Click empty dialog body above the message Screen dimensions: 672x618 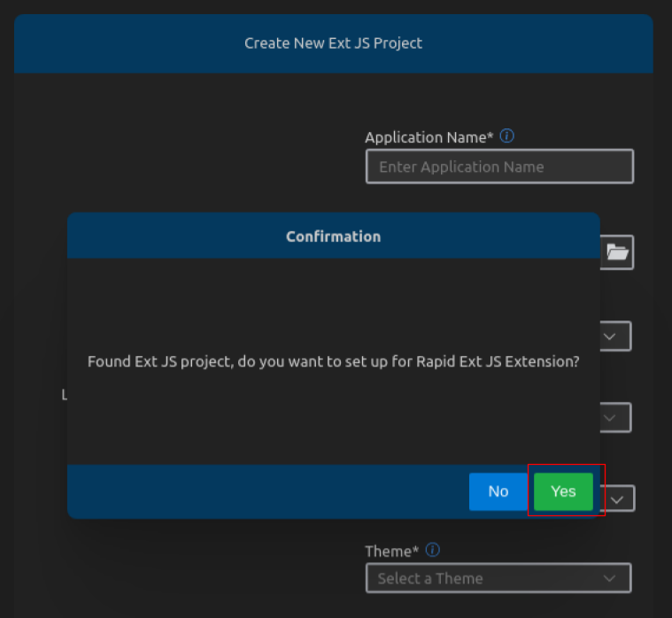pos(333,301)
